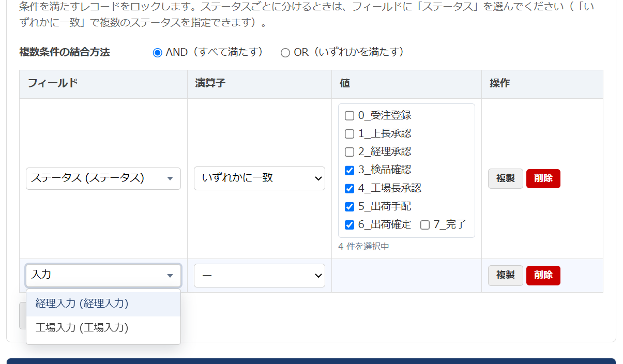Open the second row's — operator dropdown
The width and height of the screenshot is (623, 364).
pos(260,276)
